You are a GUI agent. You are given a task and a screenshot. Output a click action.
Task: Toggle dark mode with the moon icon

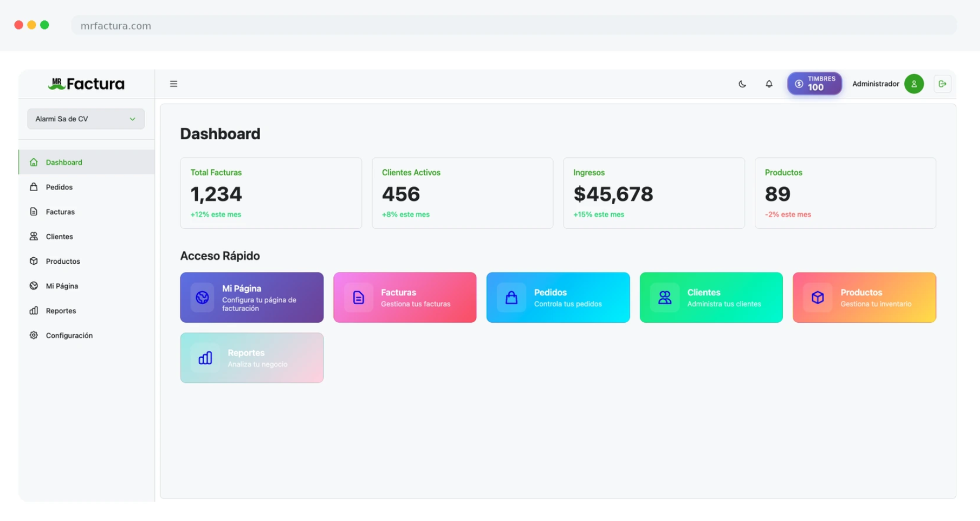pyautogui.click(x=742, y=84)
